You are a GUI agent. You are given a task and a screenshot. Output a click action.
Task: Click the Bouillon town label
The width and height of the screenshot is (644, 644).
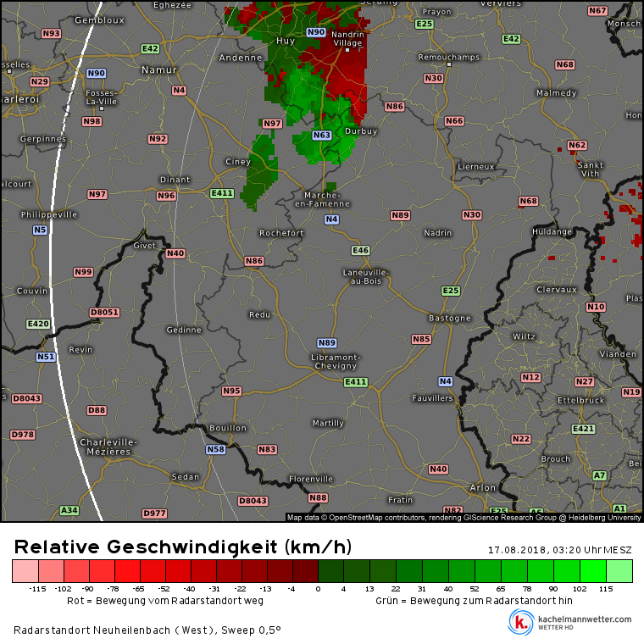[228, 428]
